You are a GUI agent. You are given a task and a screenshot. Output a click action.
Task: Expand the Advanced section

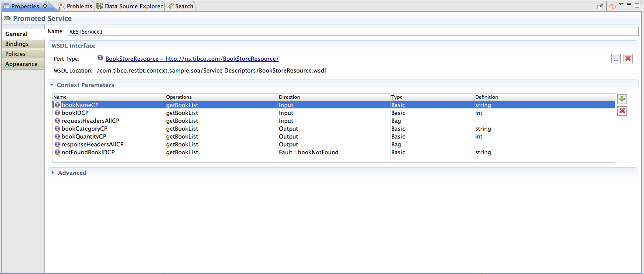(53, 173)
